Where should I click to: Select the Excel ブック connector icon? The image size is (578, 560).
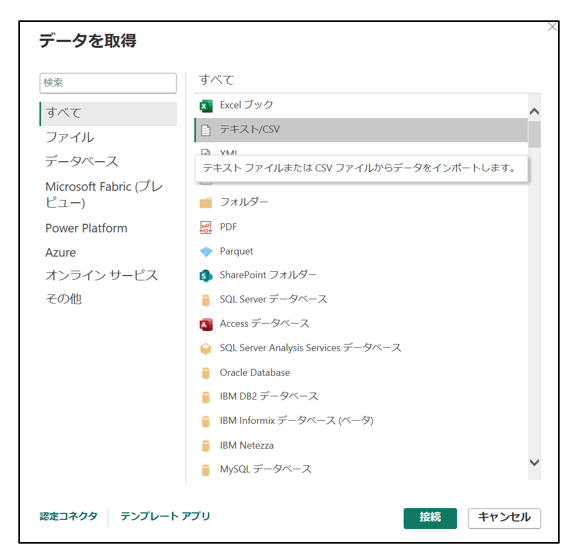(206, 106)
